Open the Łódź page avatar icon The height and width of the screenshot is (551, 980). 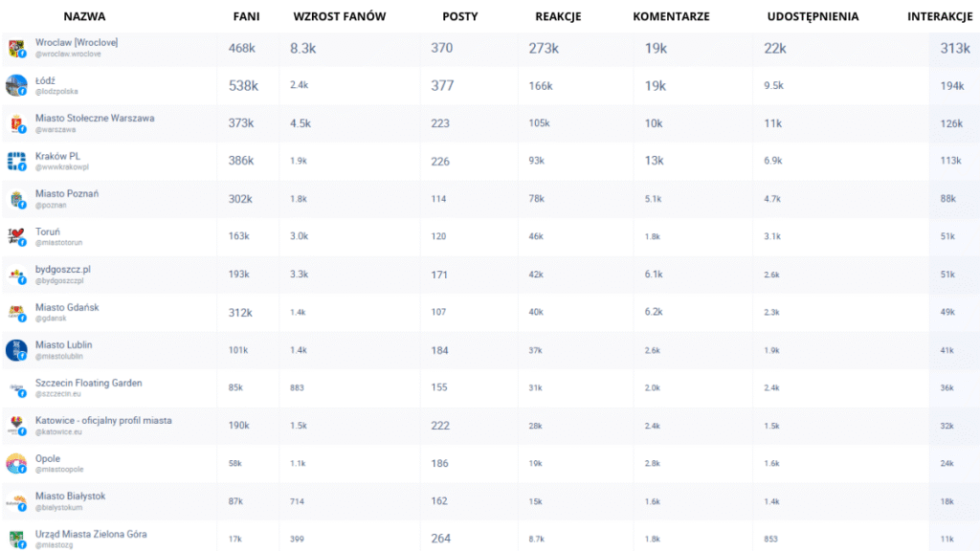tap(16, 85)
